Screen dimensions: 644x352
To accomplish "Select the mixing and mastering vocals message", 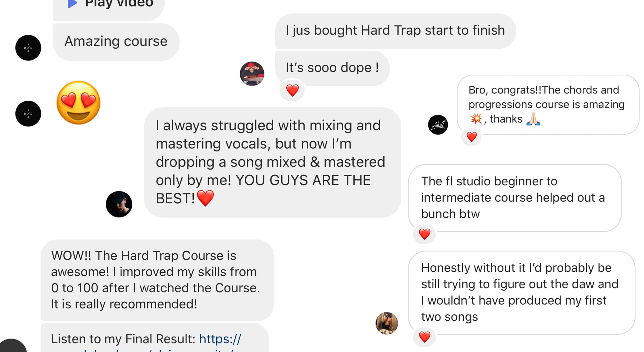I will [272, 162].
